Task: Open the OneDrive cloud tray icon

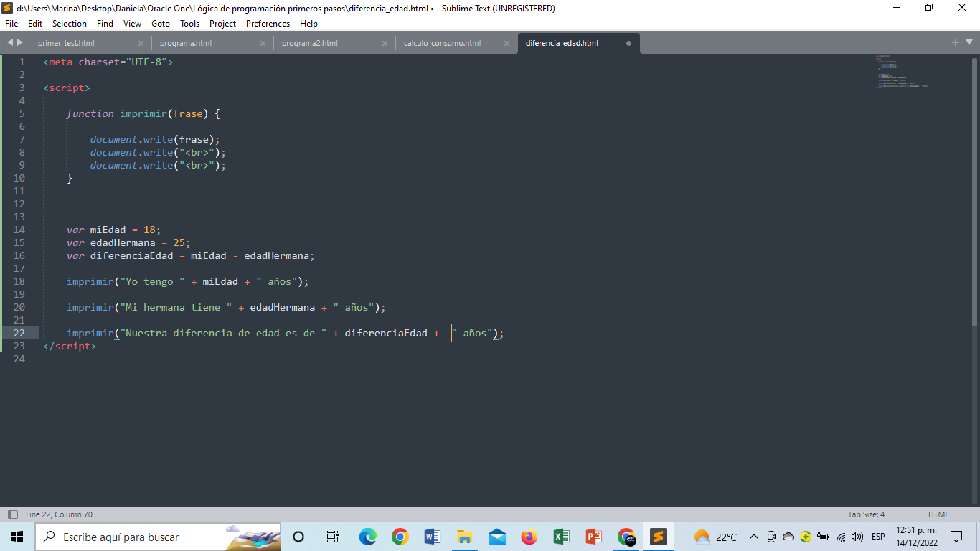Action: point(788,537)
